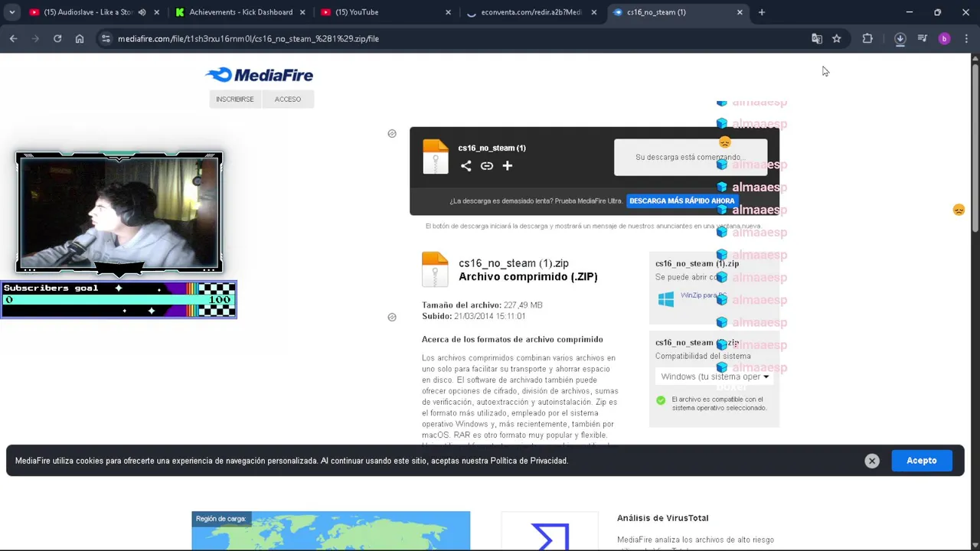980x551 pixels.
Task: Click the browser back arrow
Action: 13,38
